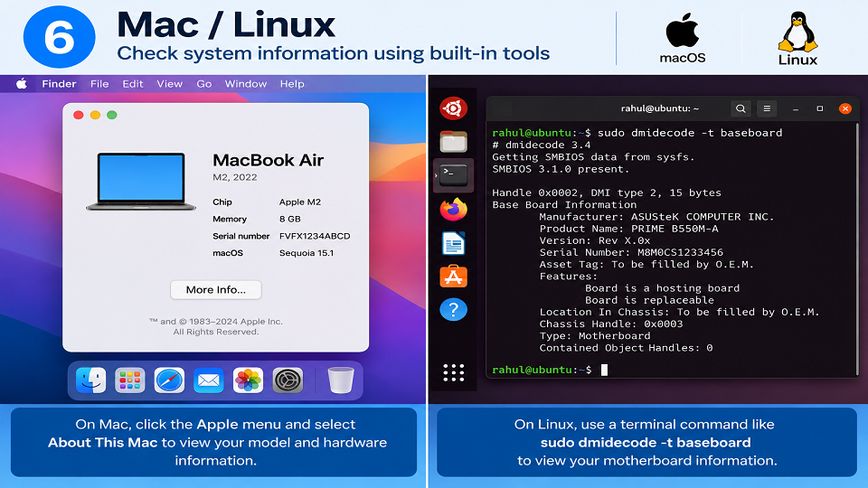
Task: Open Ubuntu Software from the dock
Action: point(453,277)
